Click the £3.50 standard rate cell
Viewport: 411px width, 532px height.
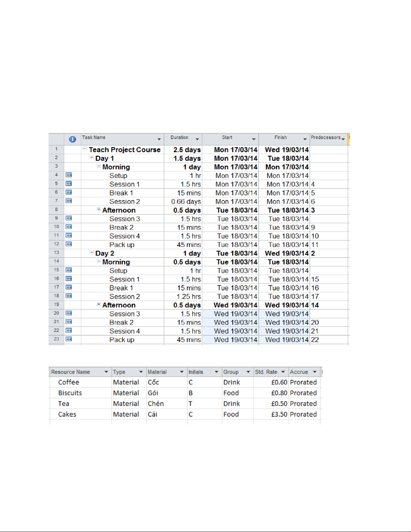271,415
